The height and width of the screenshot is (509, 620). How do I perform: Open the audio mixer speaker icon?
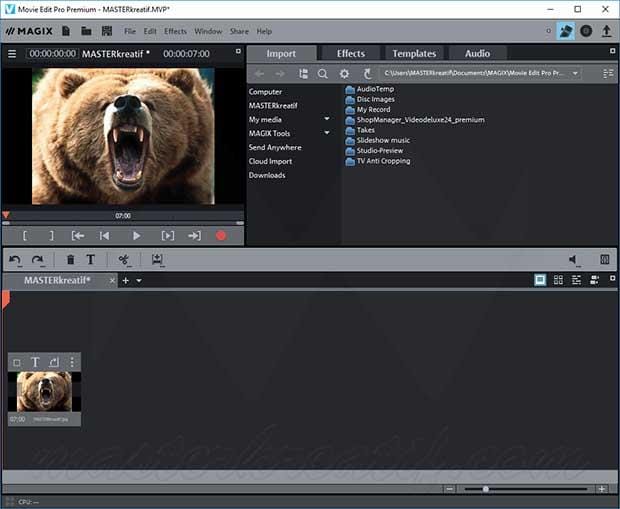pyautogui.click(x=574, y=260)
